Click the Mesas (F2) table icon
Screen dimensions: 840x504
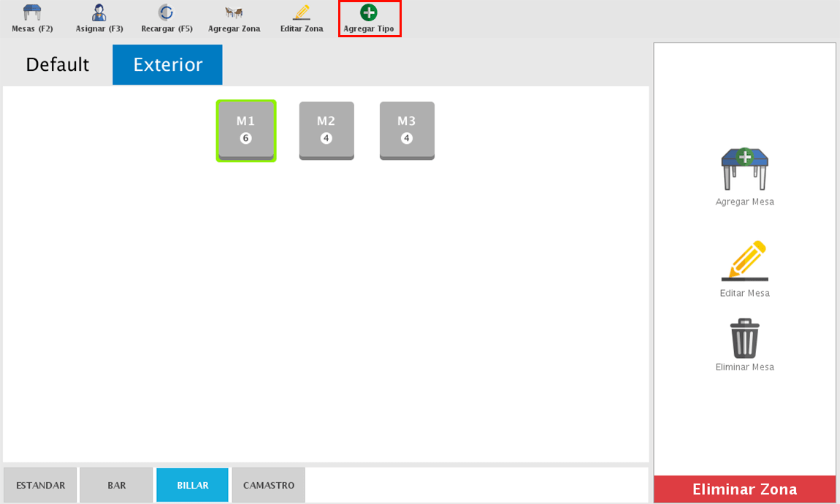tap(32, 13)
